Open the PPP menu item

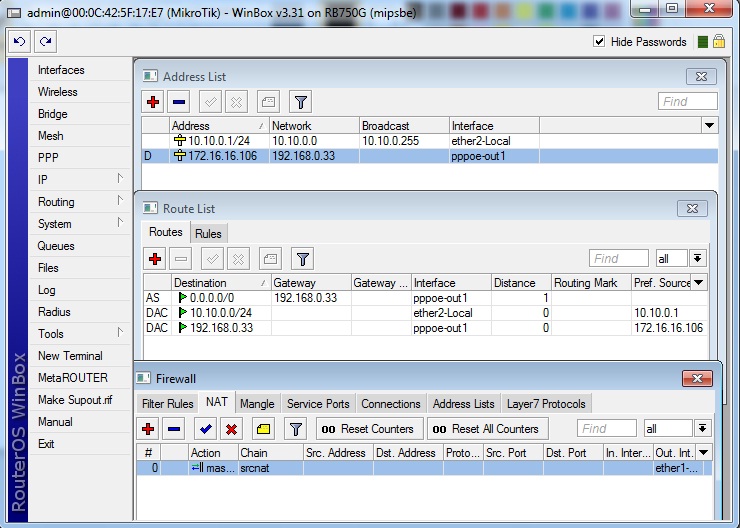[x=79, y=158]
